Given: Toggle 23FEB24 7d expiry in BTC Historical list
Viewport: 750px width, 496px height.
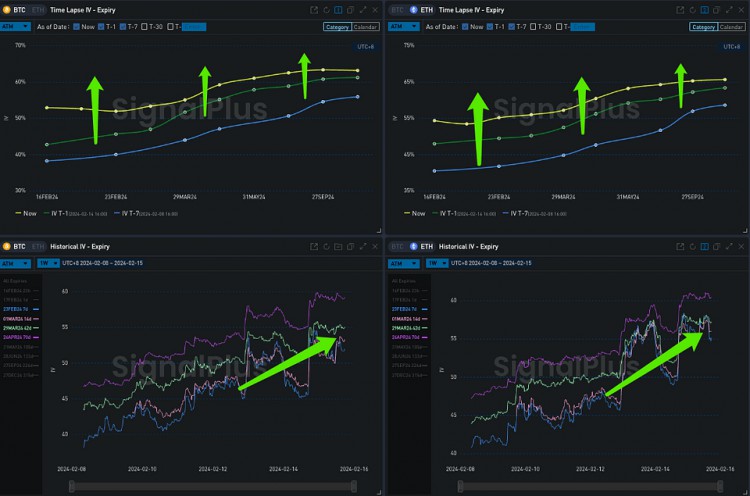Looking at the screenshot, I should pos(21,309).
